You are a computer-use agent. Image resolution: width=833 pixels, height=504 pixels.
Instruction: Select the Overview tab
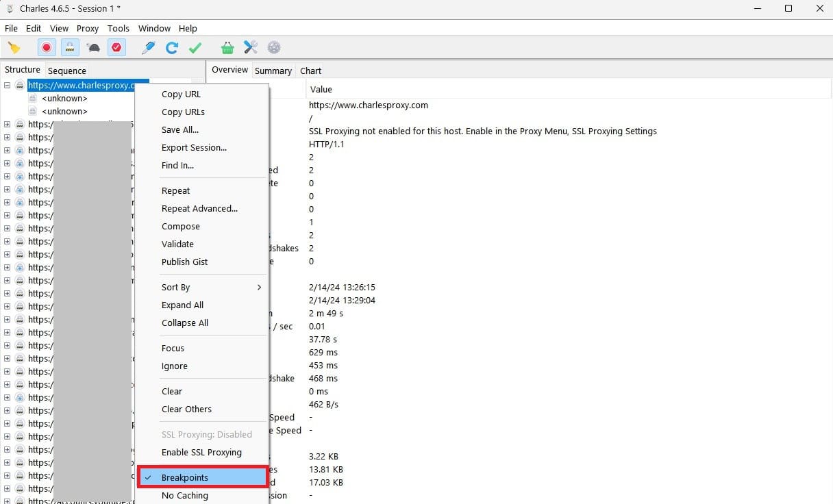click(x=229, y=70)
